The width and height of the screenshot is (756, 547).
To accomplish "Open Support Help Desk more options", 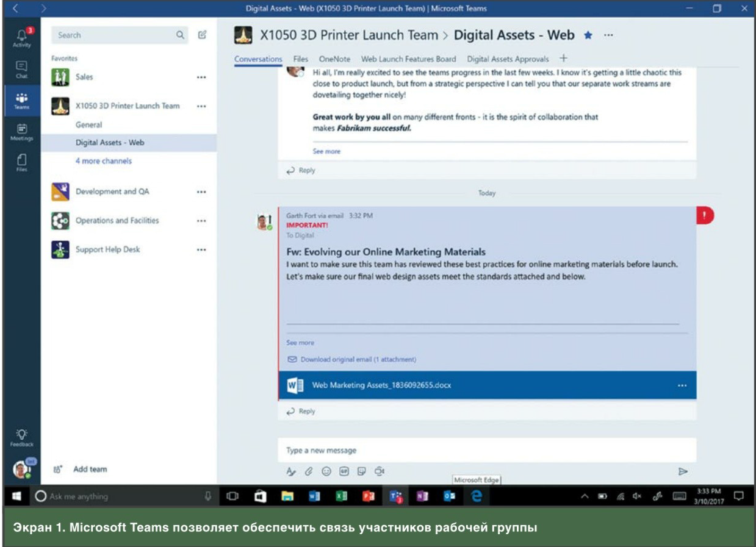I will pos(201,250).
